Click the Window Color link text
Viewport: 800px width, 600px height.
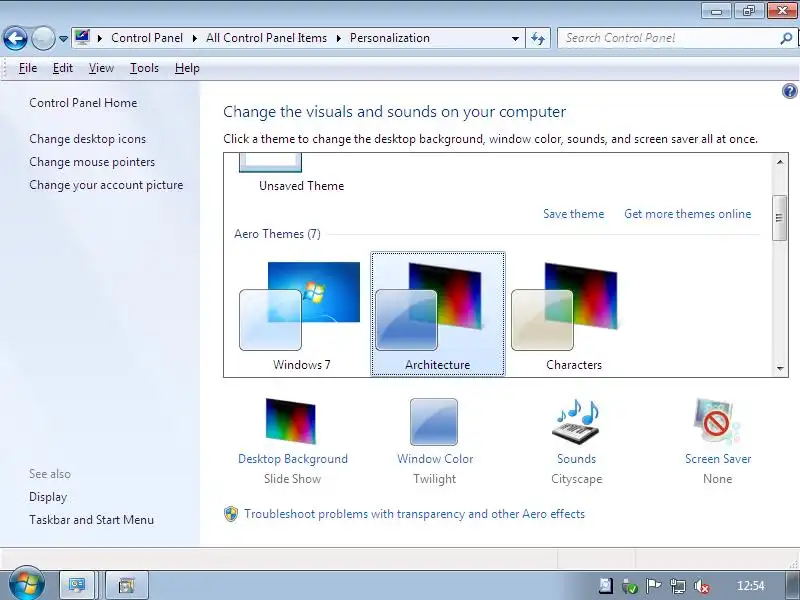click(435, 459)
